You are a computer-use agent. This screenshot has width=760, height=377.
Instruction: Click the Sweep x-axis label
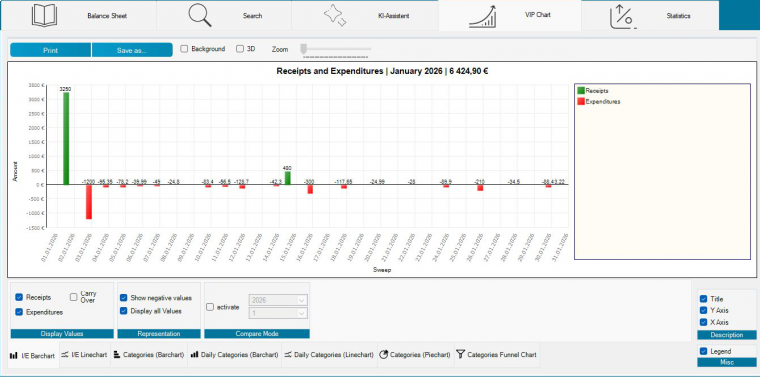pyautogui.click(x=382, y=270)
